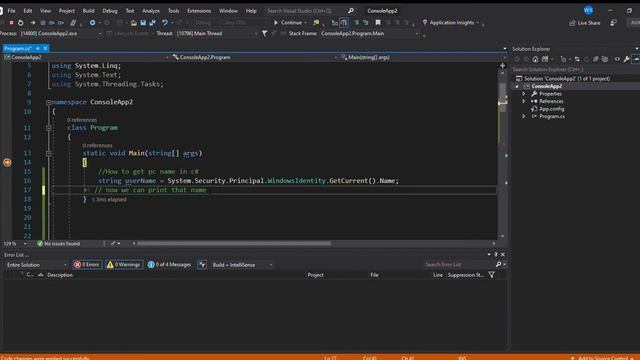This screenshot has height=360, width=640.
Task: Click the Solution Explorer Home icon
Action: click(535, 59)
